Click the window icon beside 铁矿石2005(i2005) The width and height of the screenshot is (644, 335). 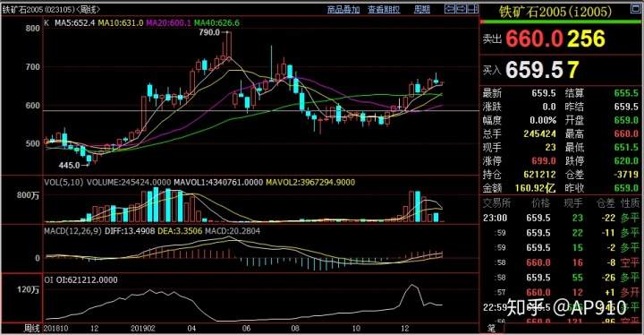(x=635, y=10)
